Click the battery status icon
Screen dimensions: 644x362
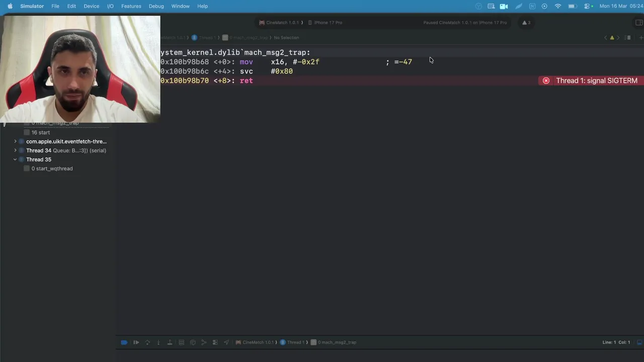(x=572, y=6)
